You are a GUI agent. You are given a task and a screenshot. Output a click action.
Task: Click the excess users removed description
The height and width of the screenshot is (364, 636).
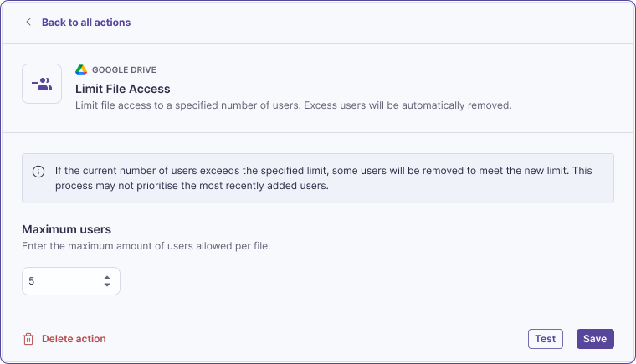[293, 105]
